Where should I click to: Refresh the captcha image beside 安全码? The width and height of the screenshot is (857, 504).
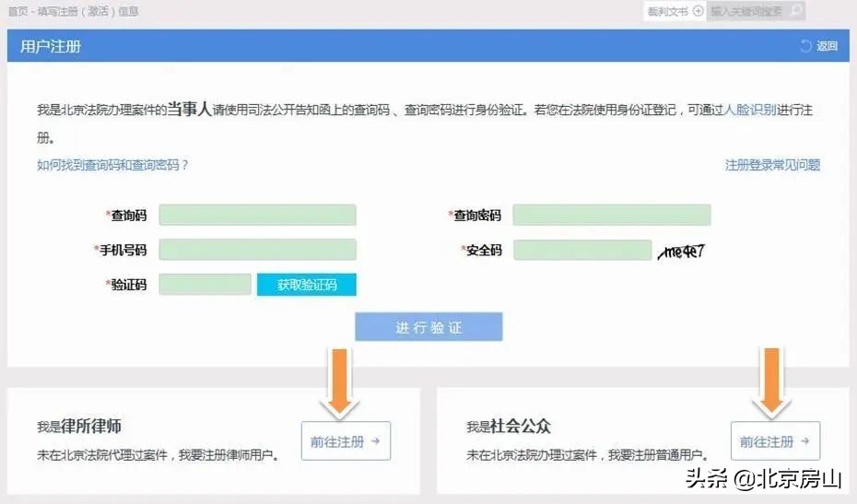681,251
